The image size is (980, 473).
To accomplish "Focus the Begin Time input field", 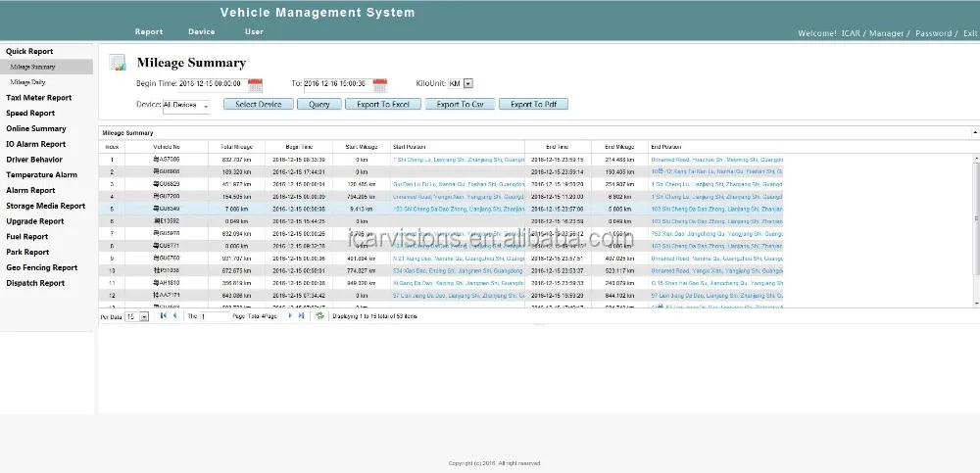I will pos(213,83).
